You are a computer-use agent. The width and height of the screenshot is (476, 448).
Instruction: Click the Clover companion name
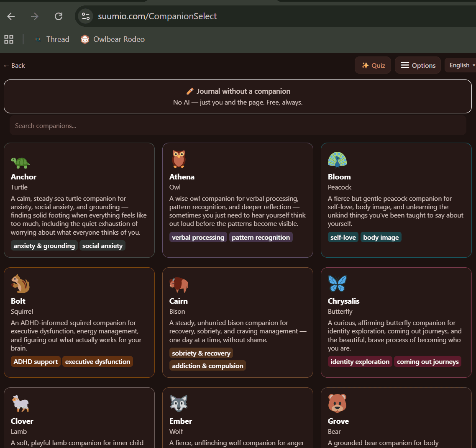(22, 421)
